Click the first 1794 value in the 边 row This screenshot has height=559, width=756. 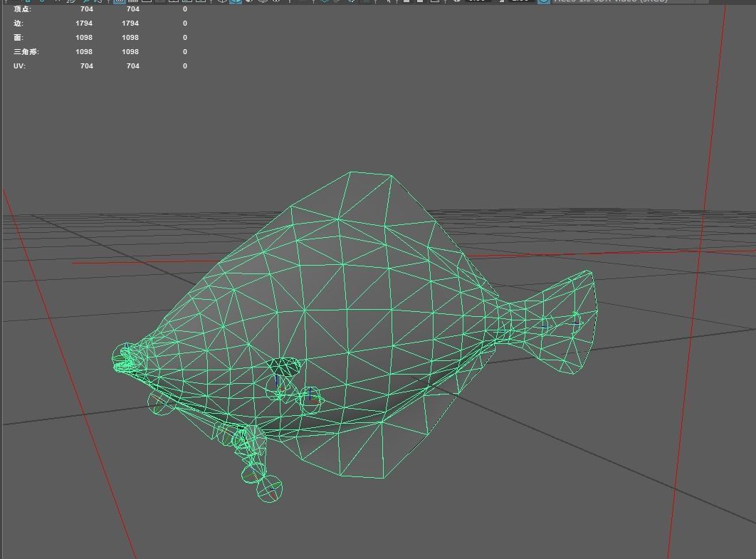(84, 23)
